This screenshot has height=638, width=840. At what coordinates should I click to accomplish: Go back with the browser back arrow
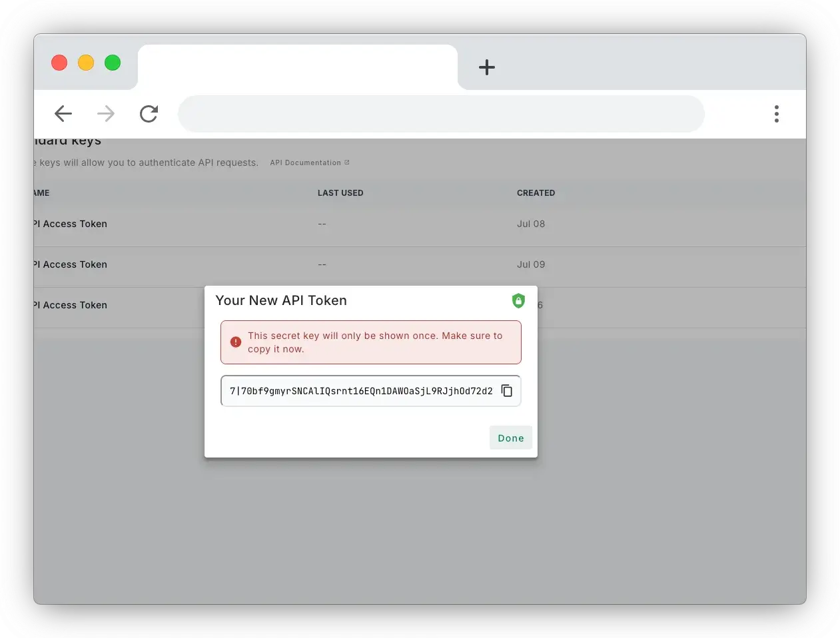click(x=63, y=114)
